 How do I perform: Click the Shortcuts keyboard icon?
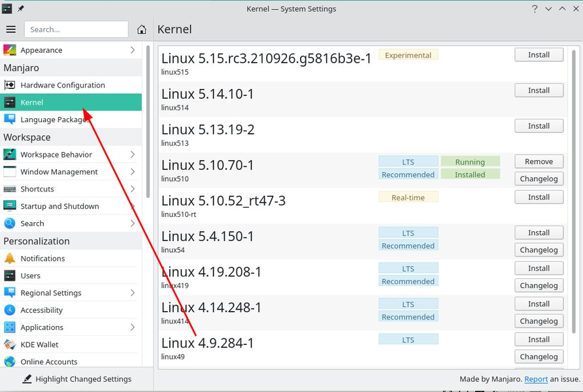9,189
